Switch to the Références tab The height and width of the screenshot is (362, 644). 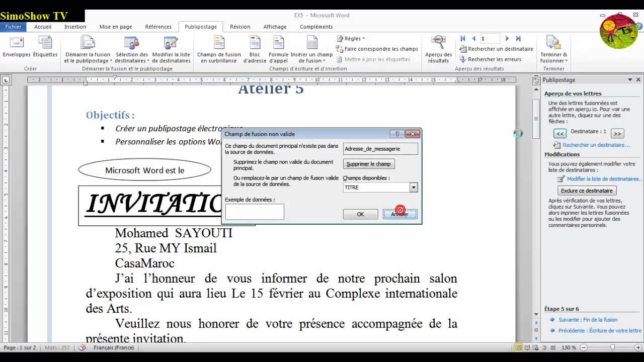(x=158, y=27)
